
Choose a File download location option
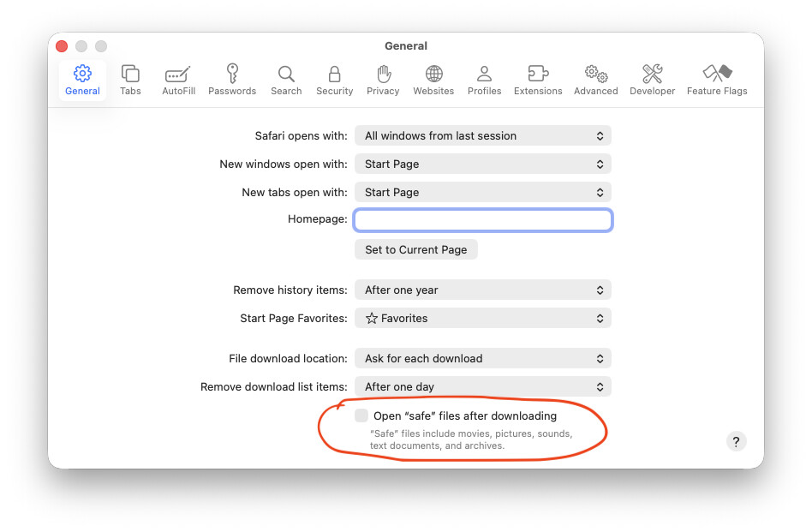click(482, 358)
